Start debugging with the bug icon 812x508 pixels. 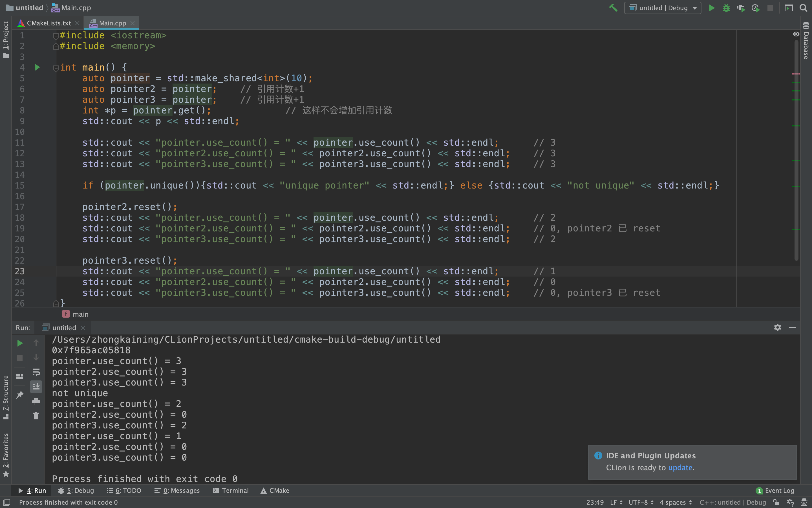(726, 8)
